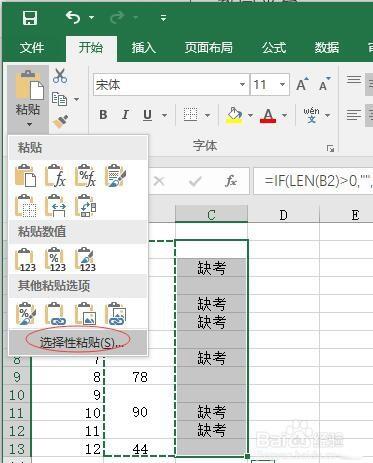Click the Copy icon
Image resolution: width=373 pixels, height=463 pixels.
59,99
